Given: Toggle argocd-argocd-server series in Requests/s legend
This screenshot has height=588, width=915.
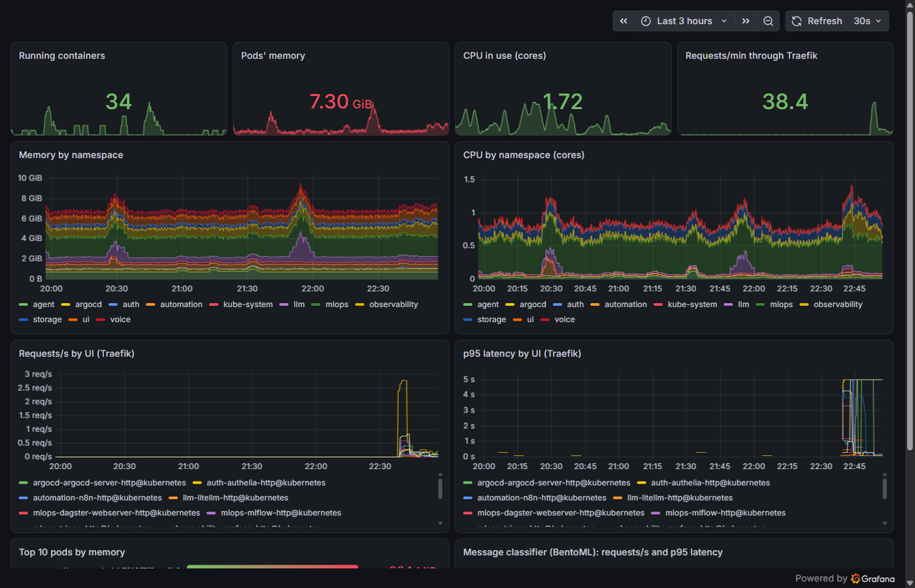Looking at the screenshot, I should pyautogui.click(x=110, y=483).
